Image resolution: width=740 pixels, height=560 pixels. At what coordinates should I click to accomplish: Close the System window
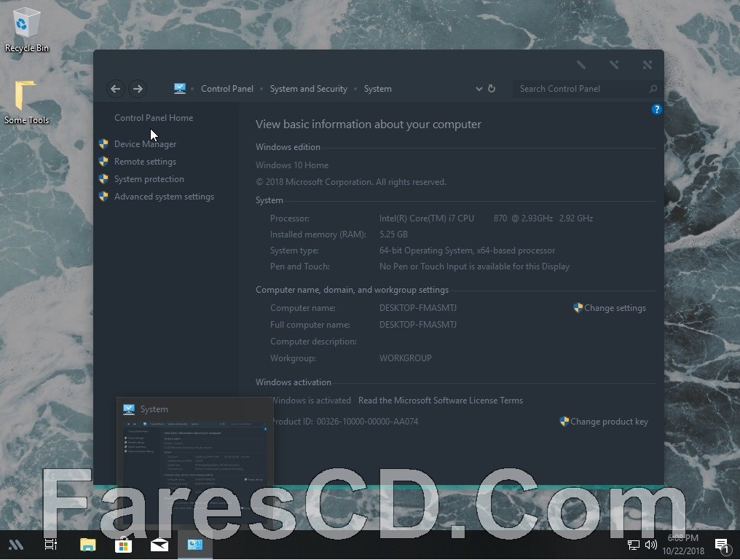pos(647,65)
